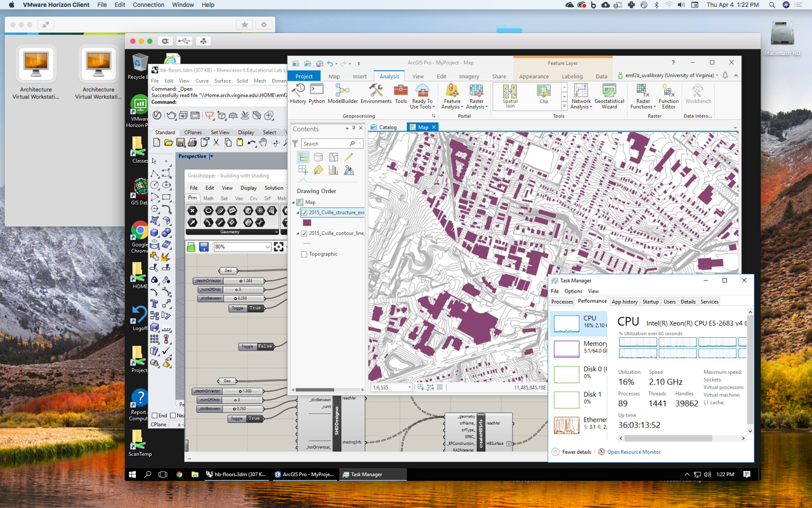Open Grasshopper file with green folder icon

point(191,246)
